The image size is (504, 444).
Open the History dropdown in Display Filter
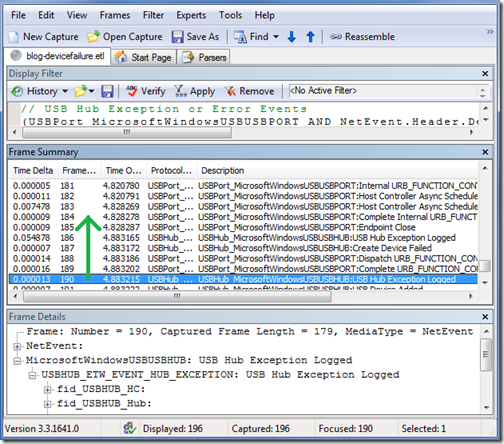click(65, 91)
